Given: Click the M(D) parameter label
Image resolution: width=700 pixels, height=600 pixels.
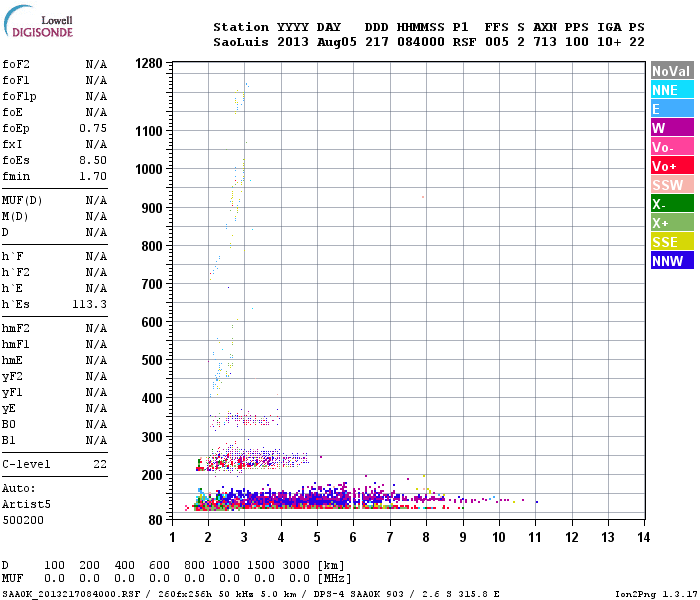Looking at the screenshot, I should tap(15, 217).
